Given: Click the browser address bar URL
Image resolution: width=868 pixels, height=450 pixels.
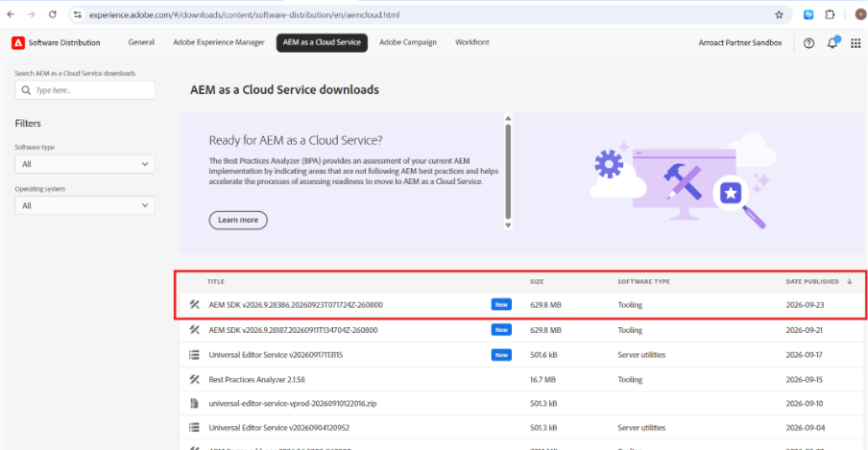Looking at the screenshot, I should click(244, 15).
